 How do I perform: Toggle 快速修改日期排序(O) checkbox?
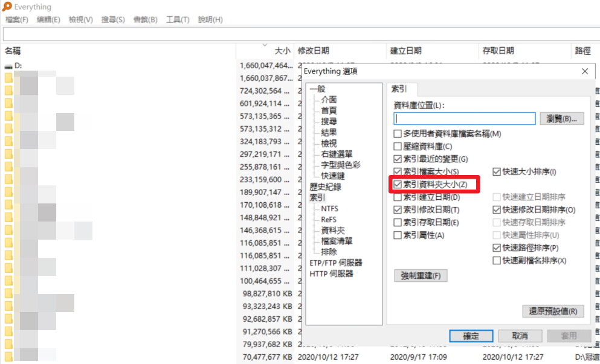click(497, 210)
